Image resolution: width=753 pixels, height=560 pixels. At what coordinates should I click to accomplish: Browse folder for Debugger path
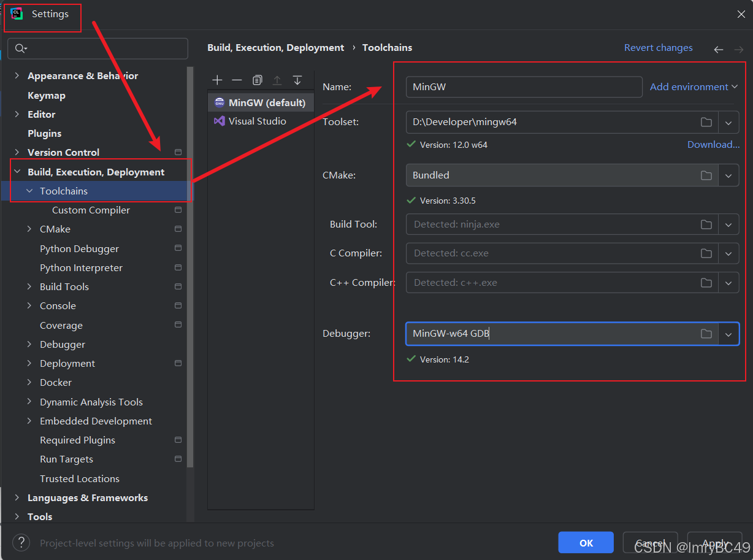pyautogui.click(x=706, y=334)
